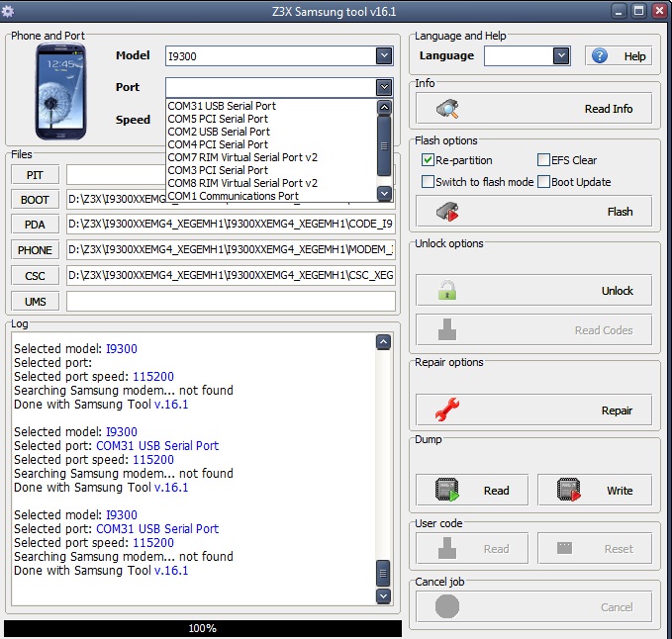Click the UMS file button
This screenshot has height=639, width=672.
pyautogui.click(x=35, y=302)
